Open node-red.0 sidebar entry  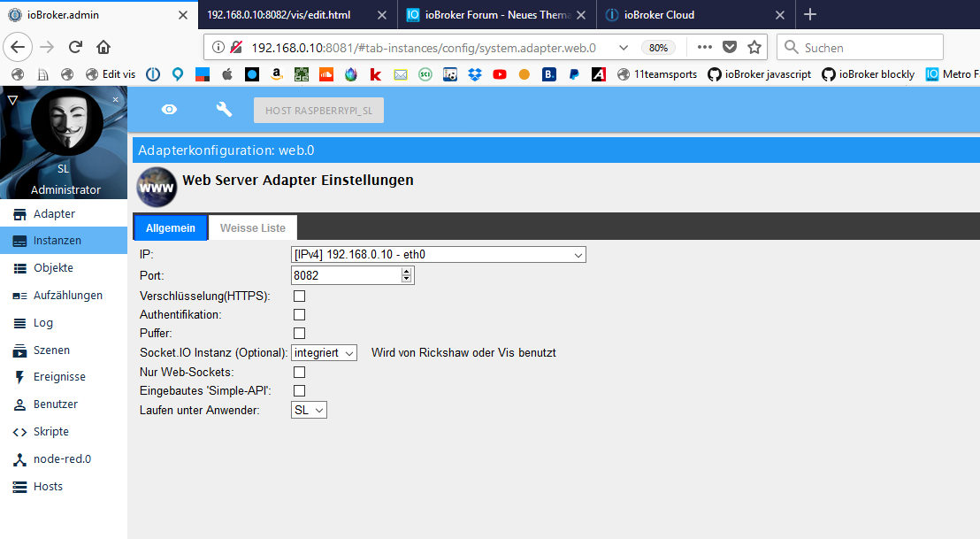[x=62, y=459]
